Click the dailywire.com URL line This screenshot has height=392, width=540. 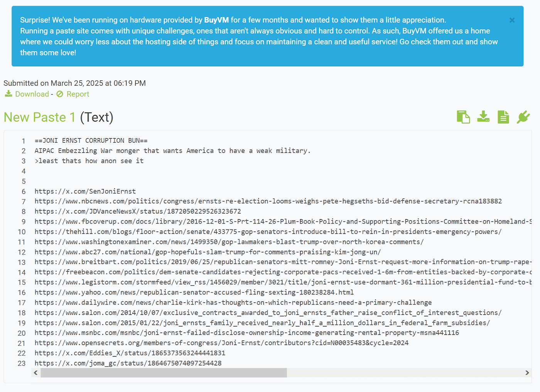point(233,302)
